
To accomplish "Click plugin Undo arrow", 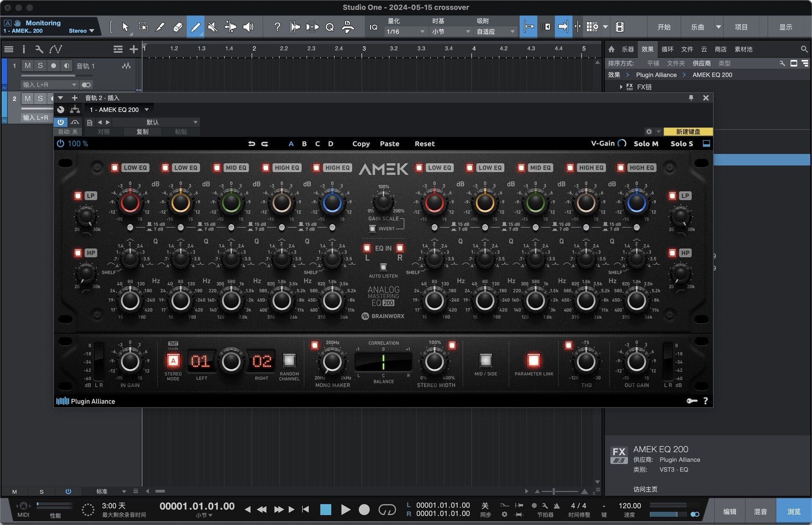I will pyautogui.click(x=251, y=144).
